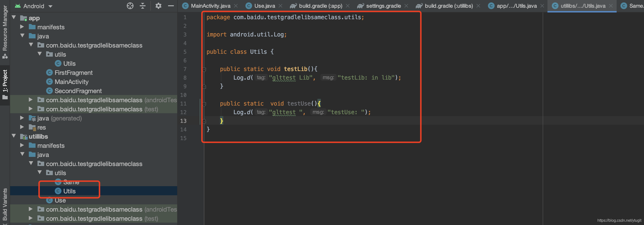The height and width of the screenshot is (225, 644).
Task: Click the SecondFragment class icon
Action: 49,91
